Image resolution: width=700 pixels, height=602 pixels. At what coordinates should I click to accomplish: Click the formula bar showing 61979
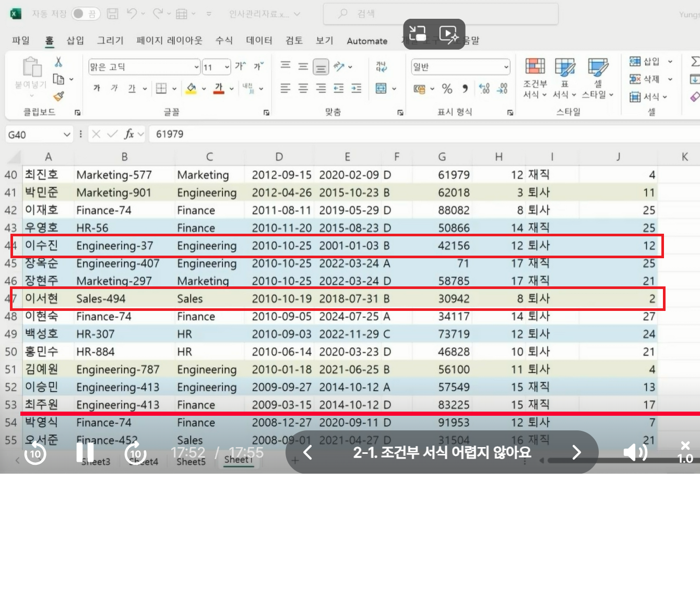point(424,134)
